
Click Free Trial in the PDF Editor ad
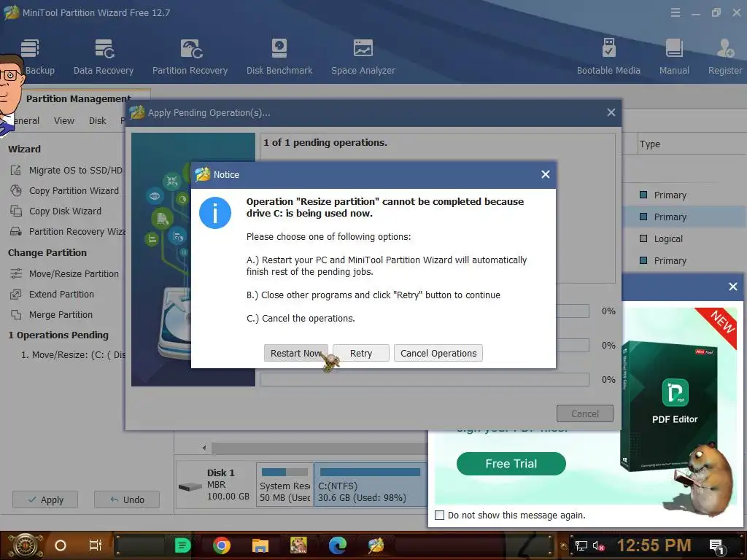coord(511,463)
